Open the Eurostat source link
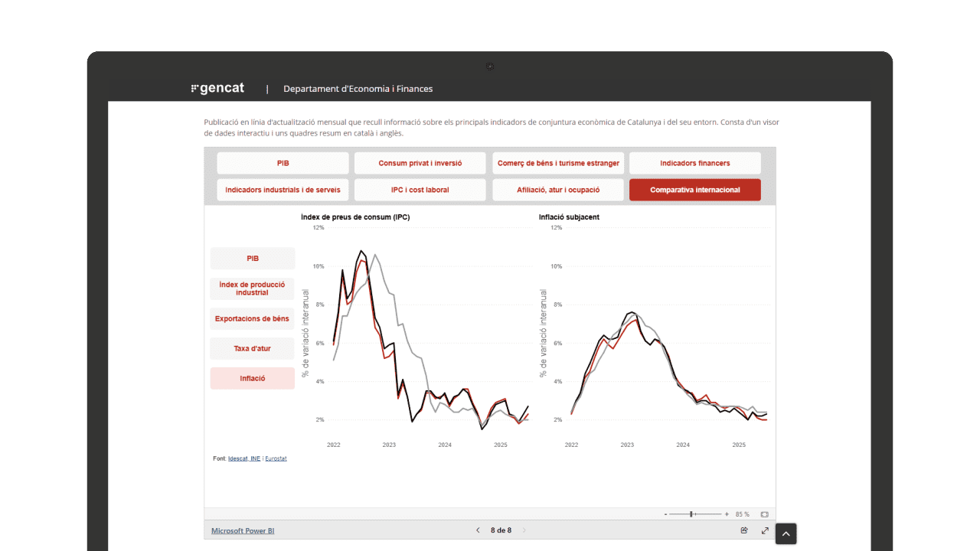The image size is (980, 551). coord(276,458)
